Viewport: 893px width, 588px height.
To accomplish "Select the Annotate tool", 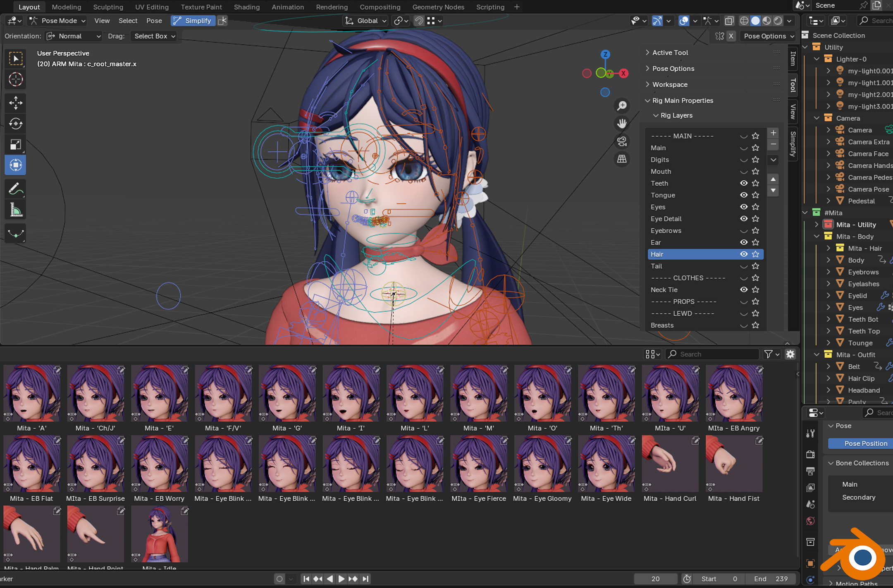I will coord(16,189).
